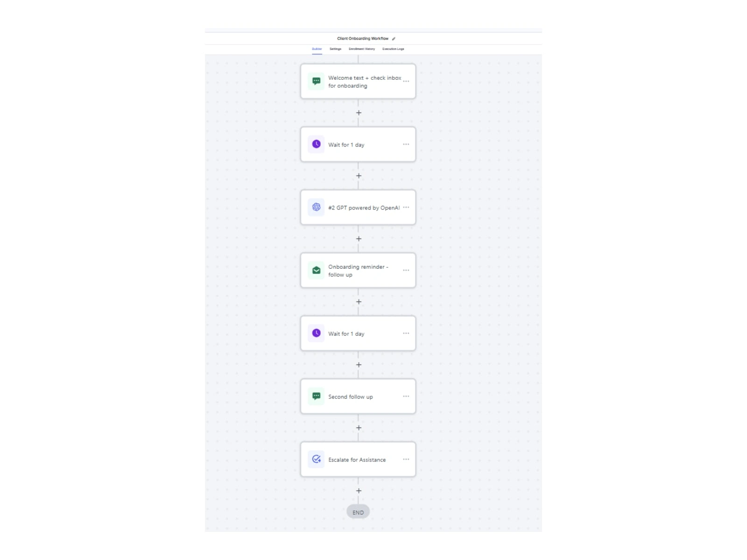Screen dimensions: 747x560
Task: Click the SMS icon on Welcome text step
Action: 316,81
